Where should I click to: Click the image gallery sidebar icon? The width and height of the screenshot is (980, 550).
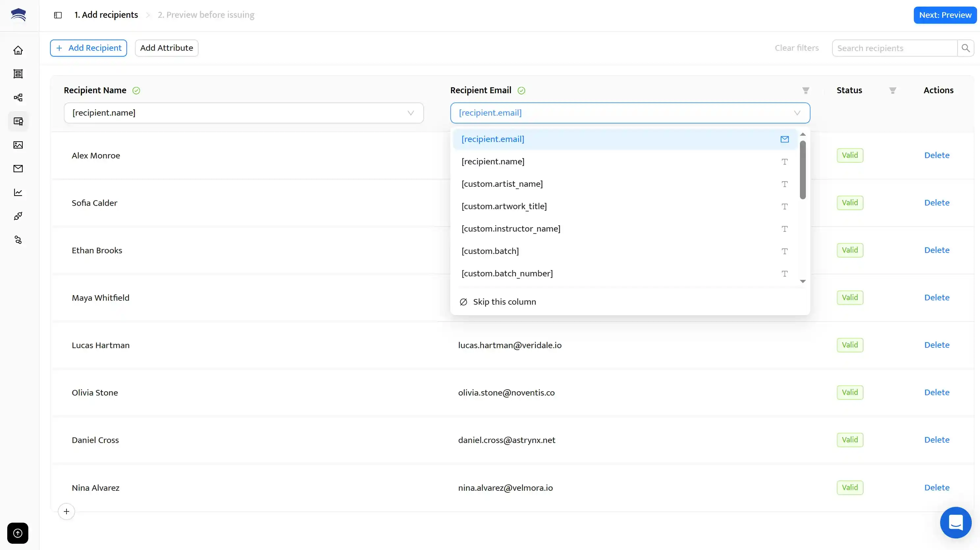(x=18, y=145)
